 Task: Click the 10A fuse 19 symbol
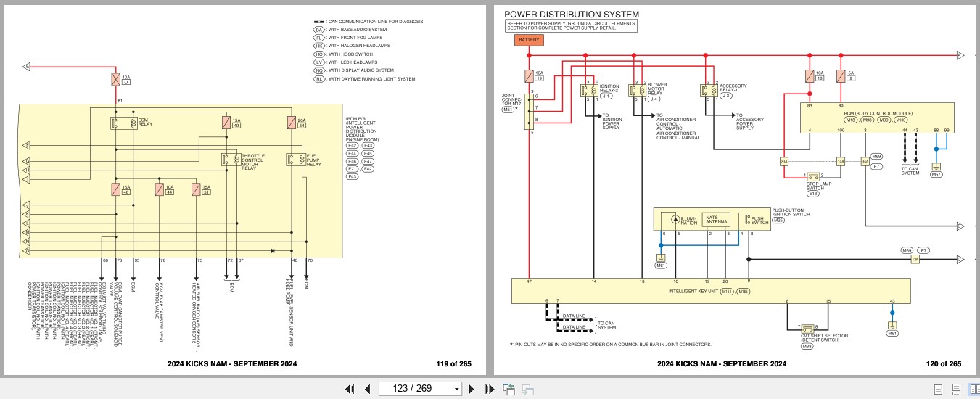pos(530,75)
